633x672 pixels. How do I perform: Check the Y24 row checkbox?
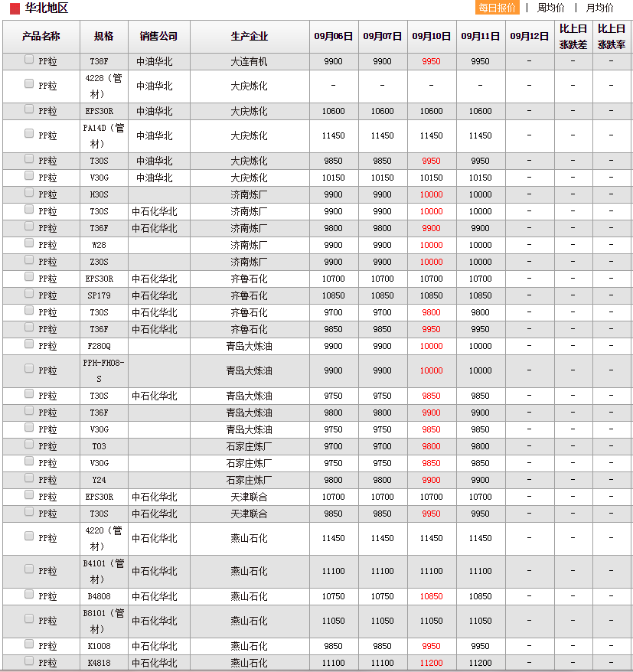click(29, 478)
